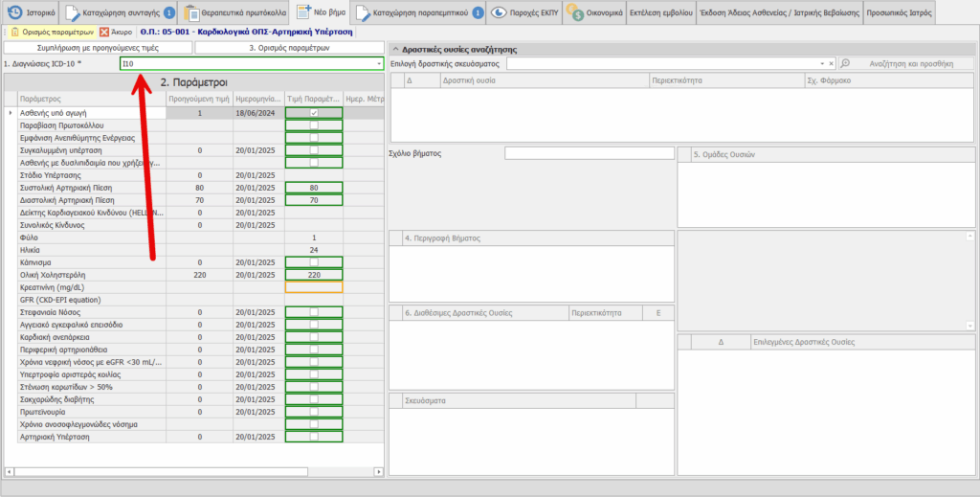Screen dimensions: 980x497
Task: Click the red Άκυρο cancel icon
Action: 104,32
